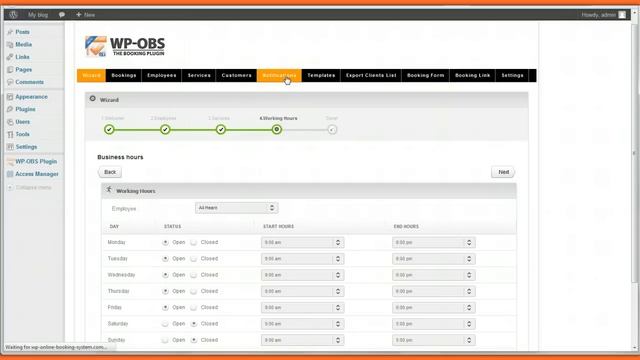Open the plugin Settings tab
The width and height of the screenshot is (640, 360).
[512, 76]
